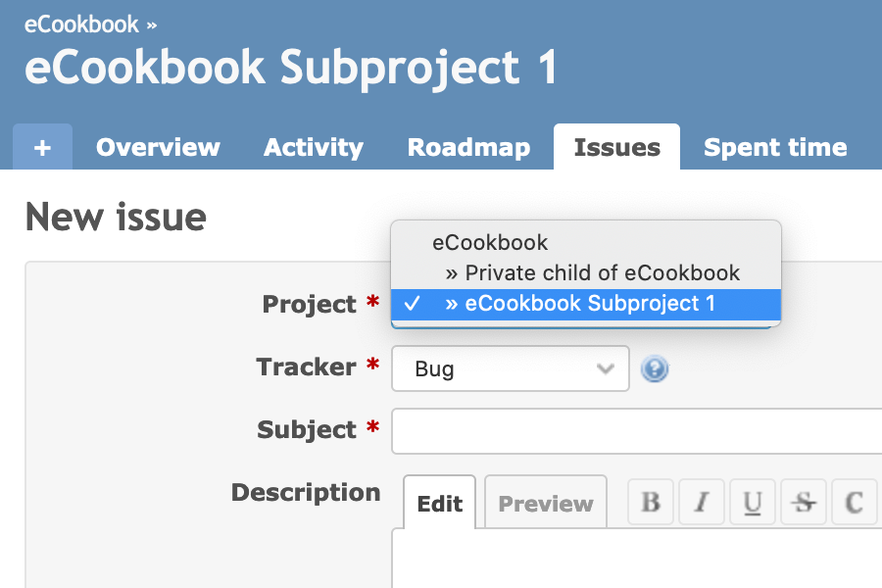Follow the eCookbook parent breadcrumb link
Image resolution: width=882 pixels, height=588 pixels.
(x=81, y=24)
